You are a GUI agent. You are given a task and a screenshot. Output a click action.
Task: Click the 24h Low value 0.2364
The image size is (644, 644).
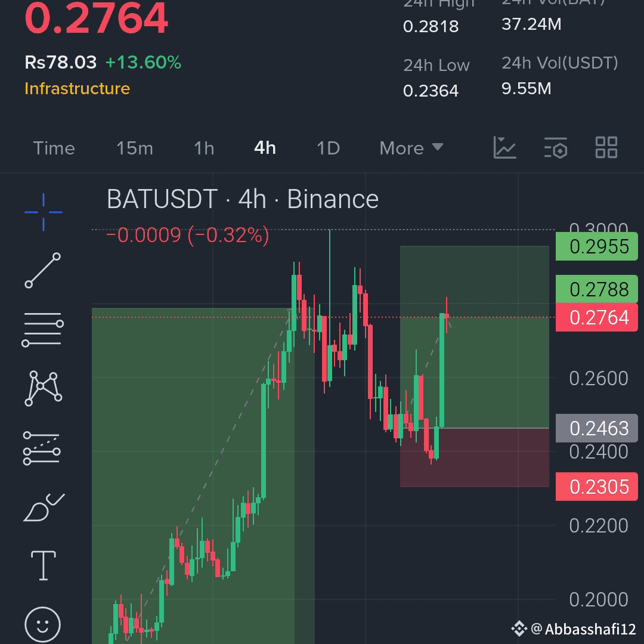(x=431, y=91)
